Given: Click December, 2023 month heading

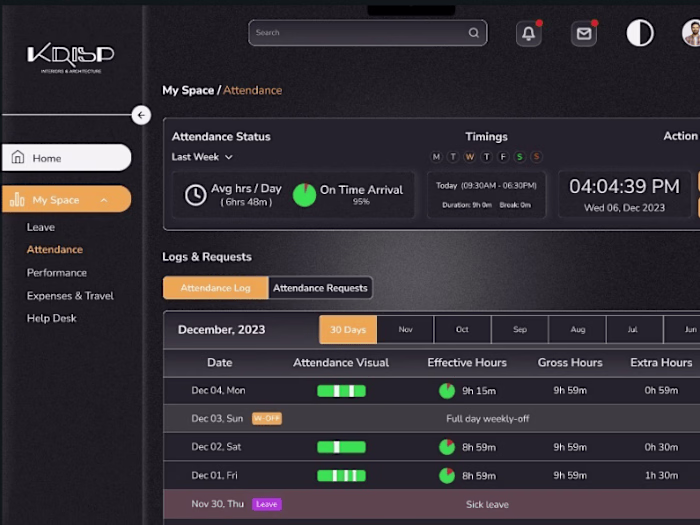Looking at the screenshot, I should (221, 329).
